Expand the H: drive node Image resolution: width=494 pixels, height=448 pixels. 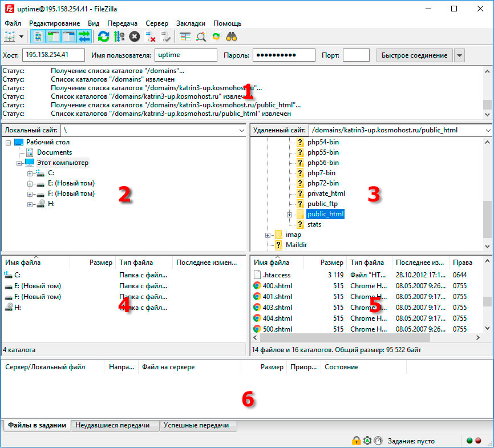[x=30, y=205]
